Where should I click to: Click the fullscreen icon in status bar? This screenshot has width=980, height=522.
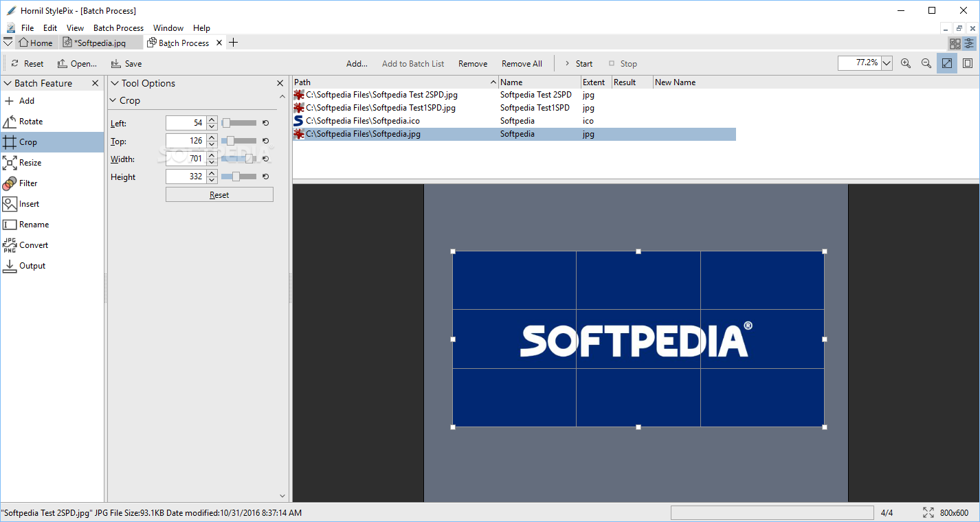928,512
